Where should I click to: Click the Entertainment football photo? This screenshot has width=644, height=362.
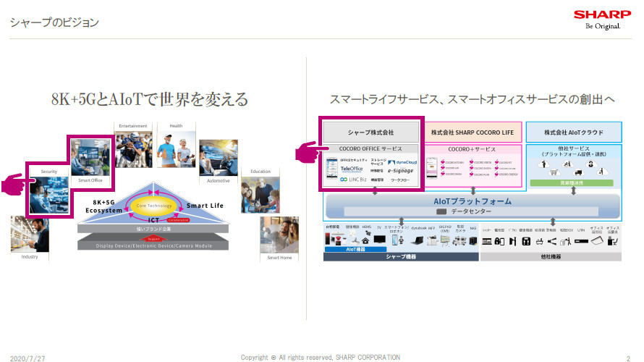[x=133, y=149]
